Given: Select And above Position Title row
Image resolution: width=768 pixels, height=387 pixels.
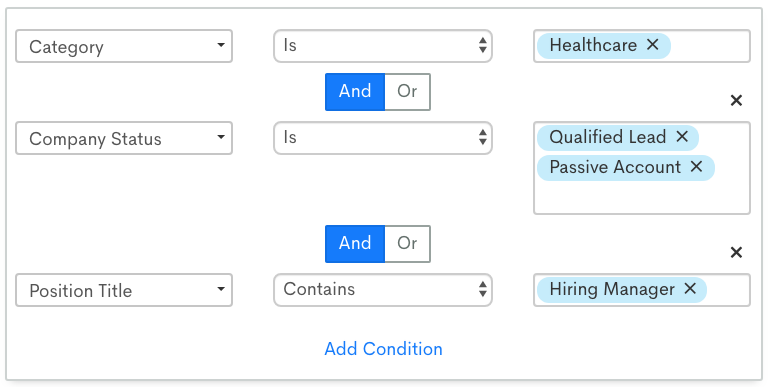Looking at the screenshot, I should pos(355,243).
